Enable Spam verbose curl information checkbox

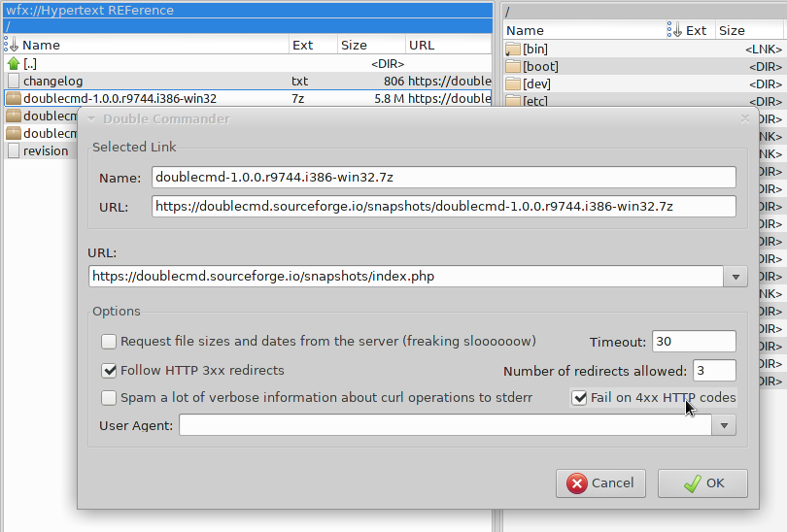point(109,398)
